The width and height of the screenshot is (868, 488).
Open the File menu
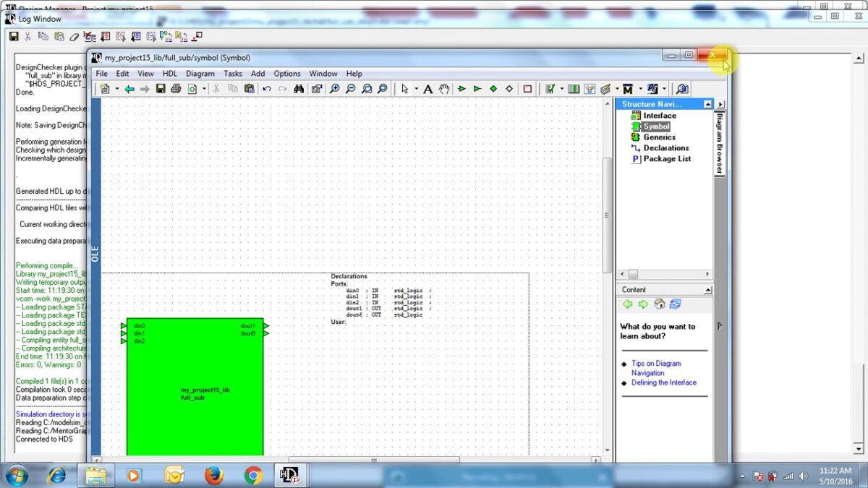coord(102,74)
